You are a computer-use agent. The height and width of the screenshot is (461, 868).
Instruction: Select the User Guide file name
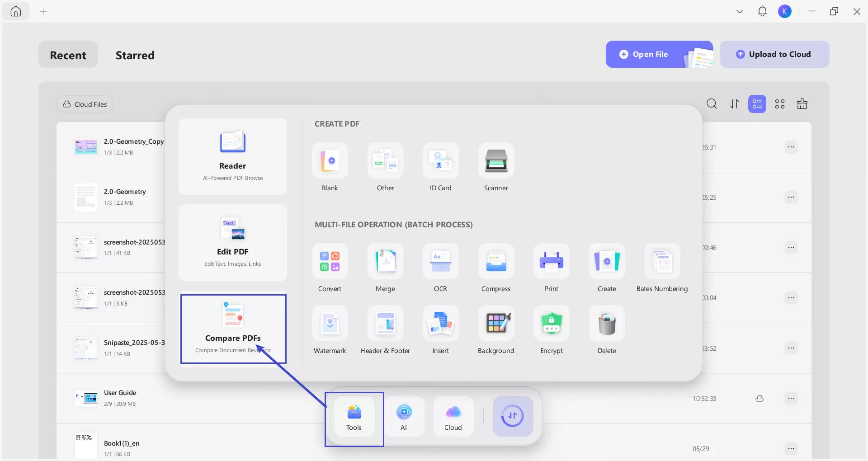click(120, 393)
